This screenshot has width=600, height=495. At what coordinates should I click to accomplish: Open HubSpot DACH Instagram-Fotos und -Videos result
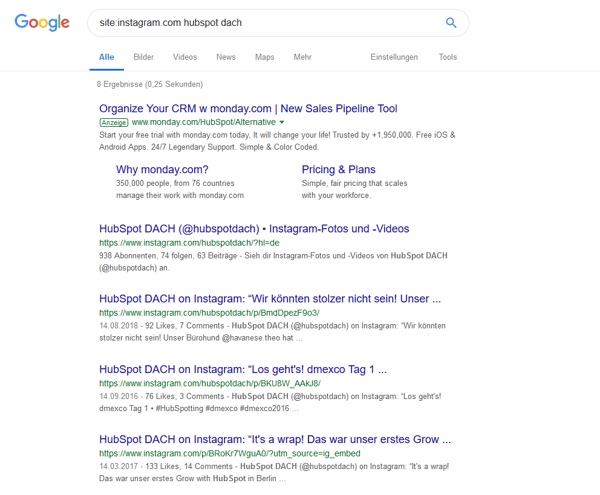tap(254, 229)
